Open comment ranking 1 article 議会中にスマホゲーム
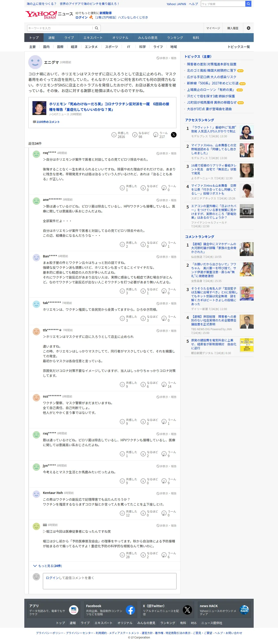The width and height of the screenshot is (278, 644). pos(214,248)
